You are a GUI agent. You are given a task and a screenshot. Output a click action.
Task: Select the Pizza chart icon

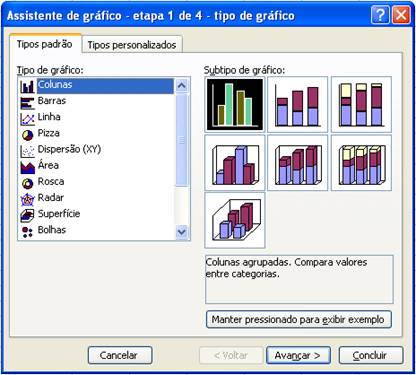pyautogui.click(x=27, y=135)
